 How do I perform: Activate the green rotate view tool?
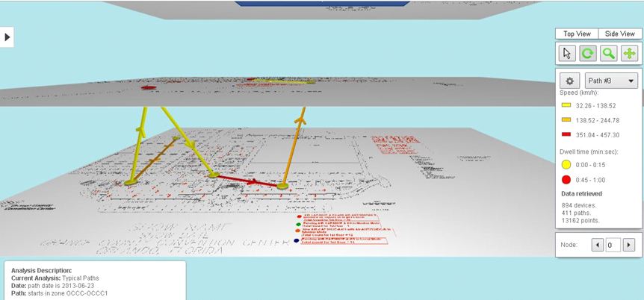(x=588, y=54)
